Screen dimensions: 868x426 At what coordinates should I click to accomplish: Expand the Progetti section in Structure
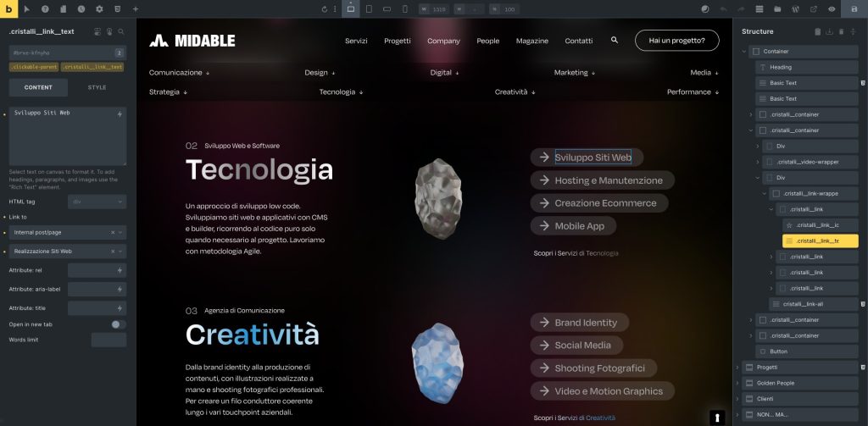pos(737,367)
